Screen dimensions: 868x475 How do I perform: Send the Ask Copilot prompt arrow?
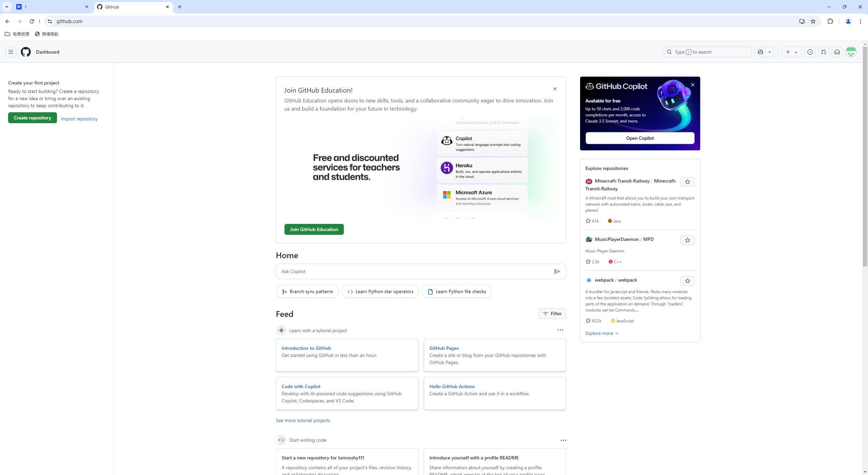click(x=557, y=271)
